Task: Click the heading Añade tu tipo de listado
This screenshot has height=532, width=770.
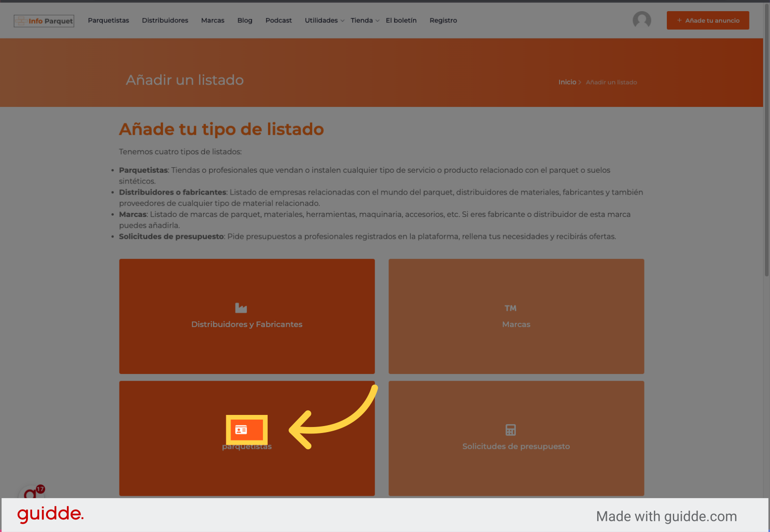Action: point(221,129)
